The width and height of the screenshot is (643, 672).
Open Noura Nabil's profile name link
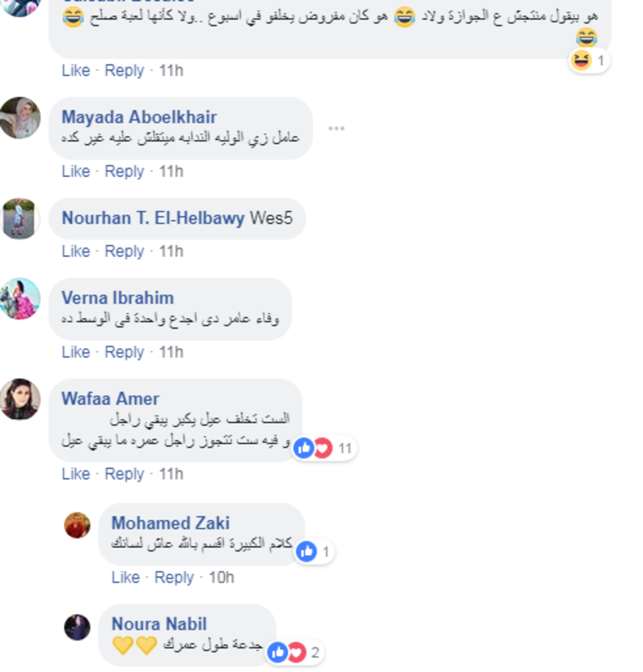pyautogui.click(x=159, y=624)
